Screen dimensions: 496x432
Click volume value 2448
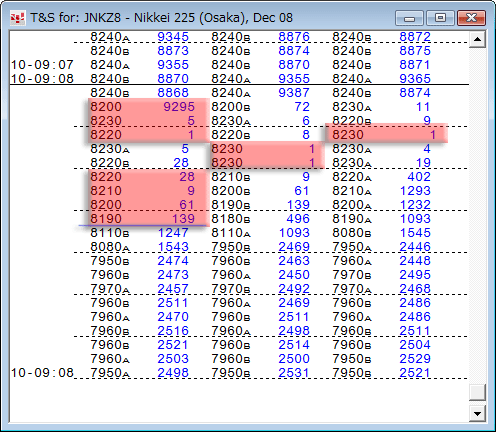415,261
